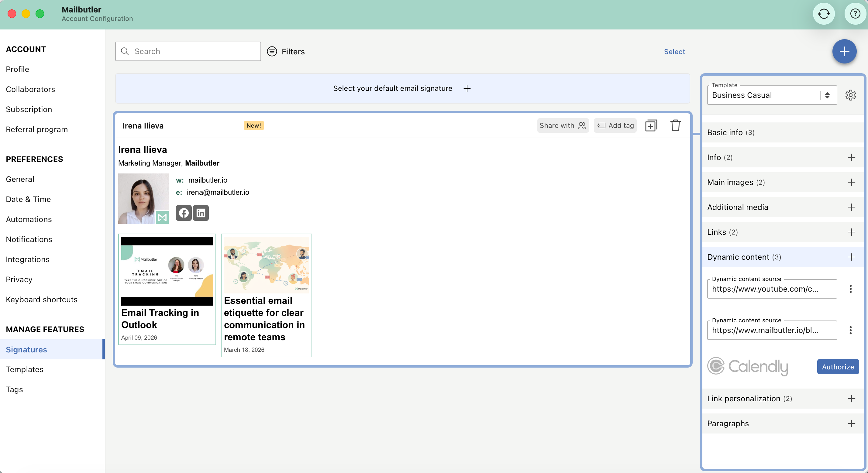Click the irena@mailbutler.io email link
868x473 pixels.
(x=218, y=192)
